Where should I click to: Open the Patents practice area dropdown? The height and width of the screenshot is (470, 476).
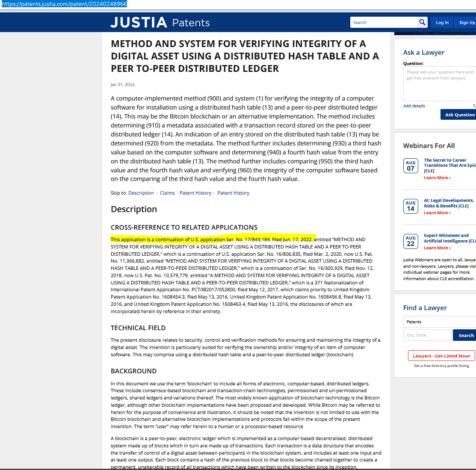point(440,322)
